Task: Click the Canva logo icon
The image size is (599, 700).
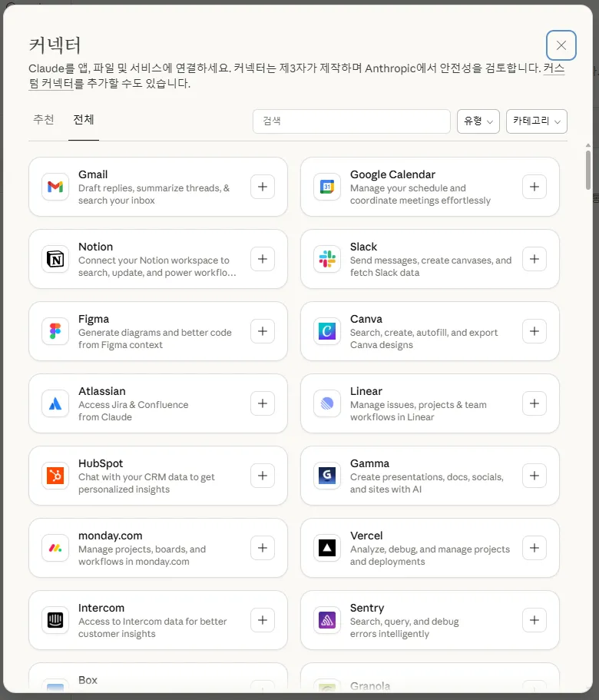Action: pyautogui.click(x=327, y=331)
